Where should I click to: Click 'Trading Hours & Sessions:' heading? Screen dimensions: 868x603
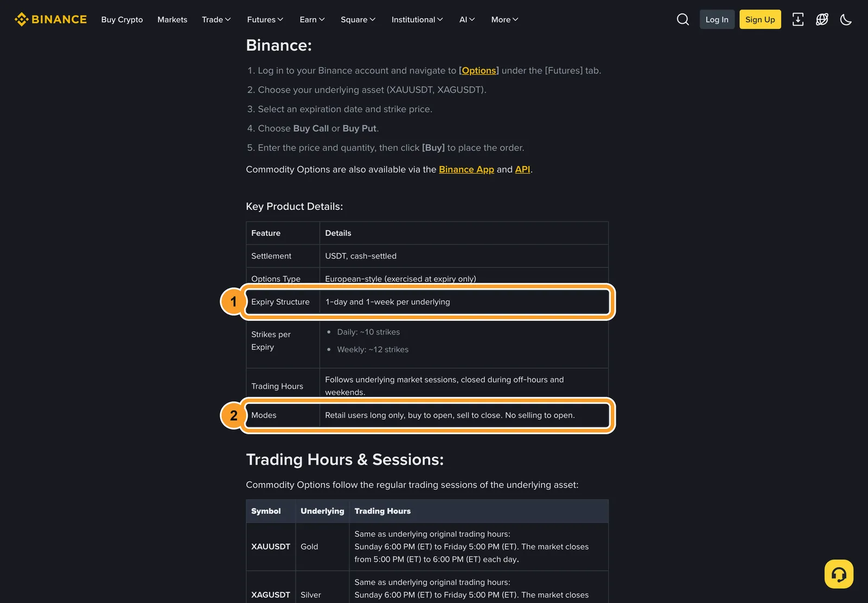coord(345,460)
